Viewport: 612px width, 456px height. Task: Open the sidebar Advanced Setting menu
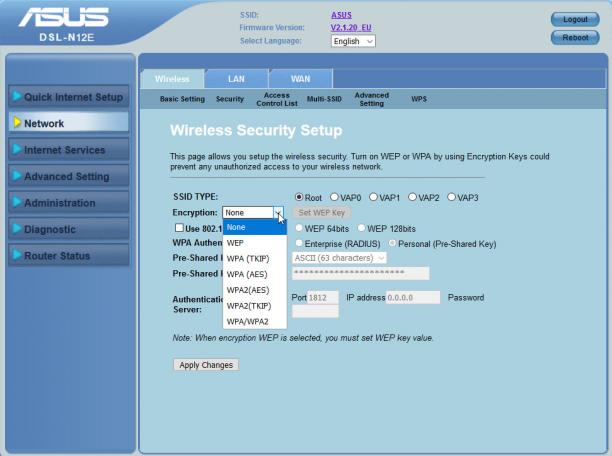coord(69,176)
